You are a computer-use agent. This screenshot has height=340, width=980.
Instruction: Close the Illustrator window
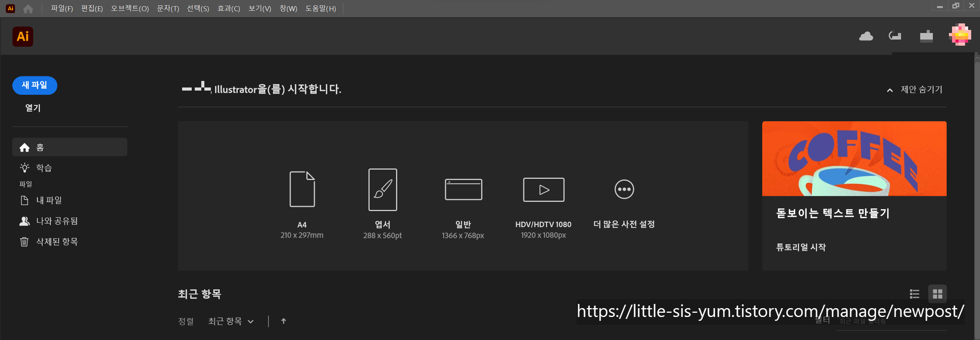pos(972,6)
